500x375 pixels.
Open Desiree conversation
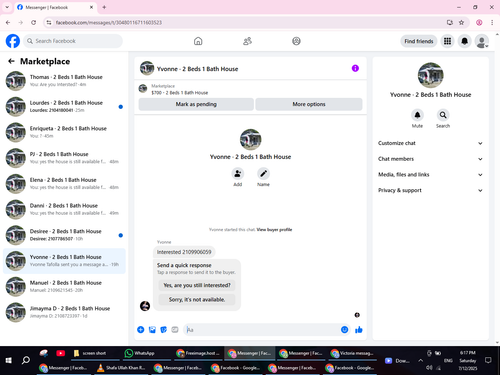pyautogui.click(x=64, y=235)
